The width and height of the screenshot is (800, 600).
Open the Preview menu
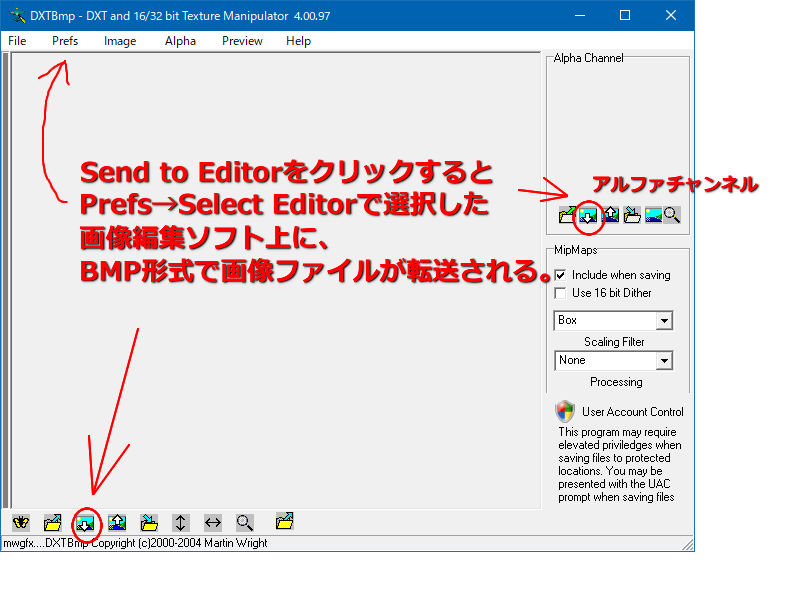coord(242,41)
